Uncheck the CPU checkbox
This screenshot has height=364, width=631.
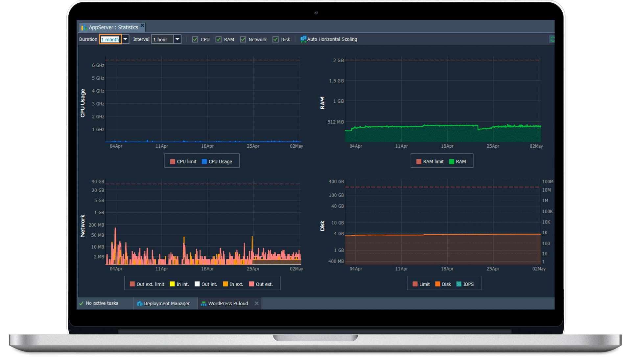[x=195, y=39]
